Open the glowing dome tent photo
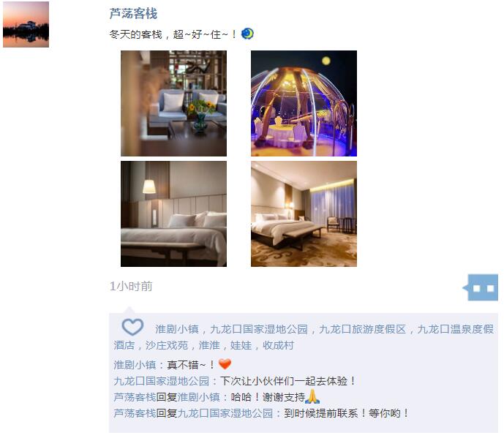Viewport: 504px width, 438px height. point(304,104)
